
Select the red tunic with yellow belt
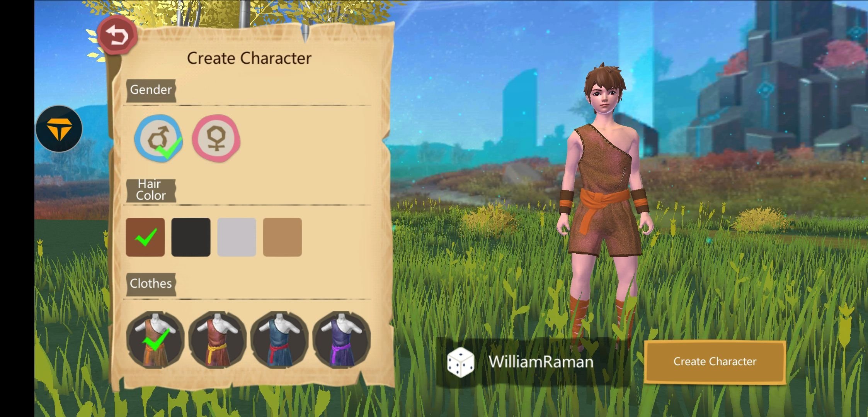(x=217, y=339)
